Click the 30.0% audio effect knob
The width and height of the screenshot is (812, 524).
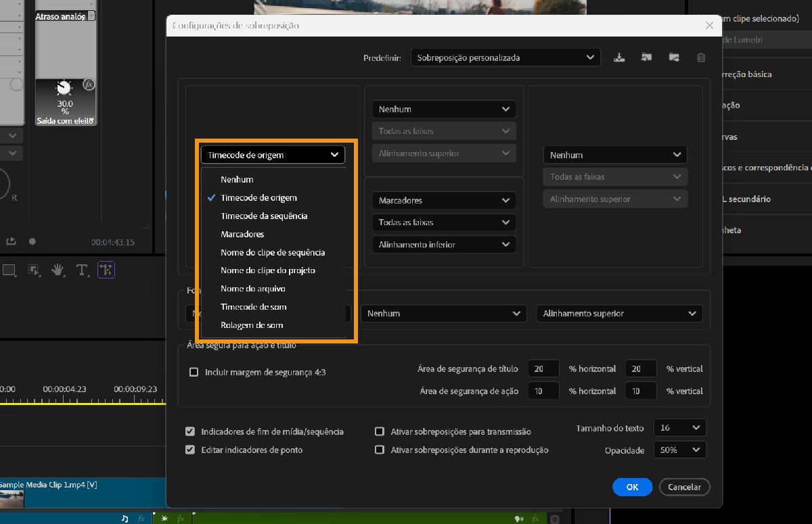pyautogui.click(x=64, y=88)
